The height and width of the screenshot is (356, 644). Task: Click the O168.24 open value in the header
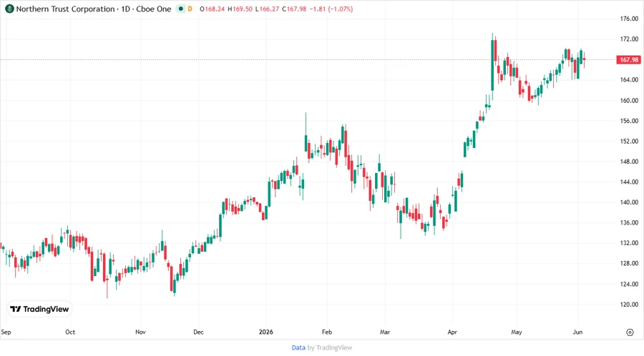click(x=213, y=9)
